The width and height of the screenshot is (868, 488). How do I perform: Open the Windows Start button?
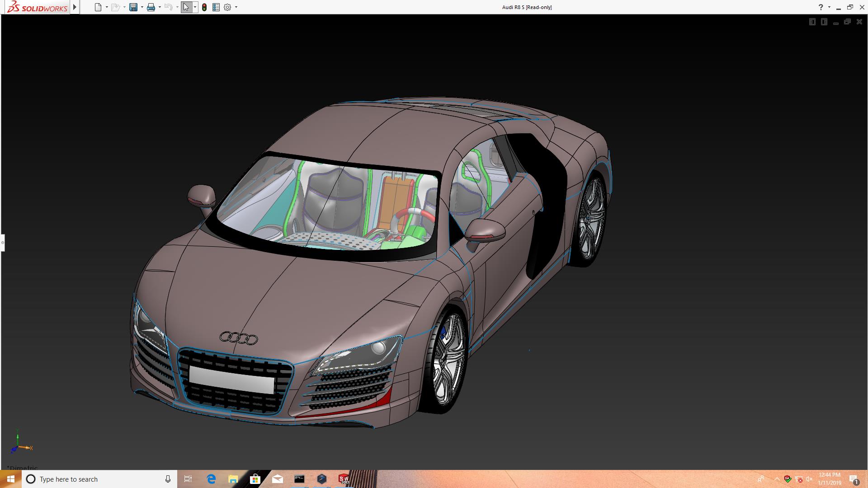pyautogui.click(x=11, y=479)
